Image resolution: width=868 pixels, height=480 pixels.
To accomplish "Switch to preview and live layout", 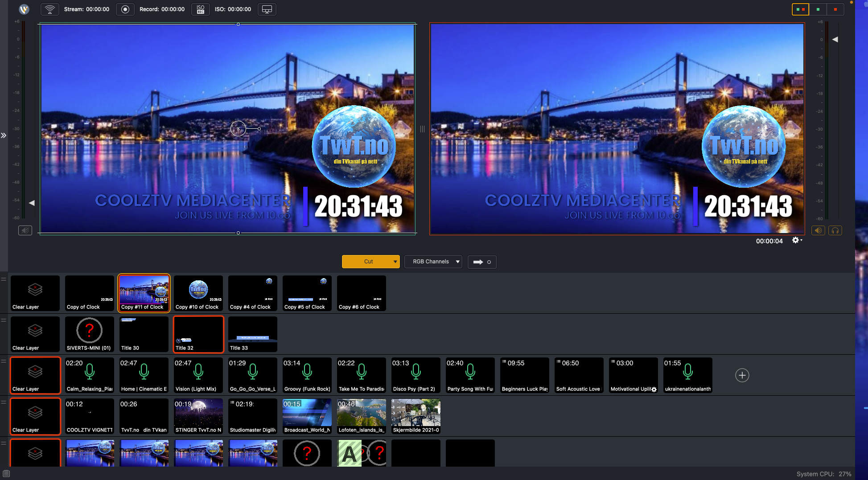I will [x=801, y=9].
